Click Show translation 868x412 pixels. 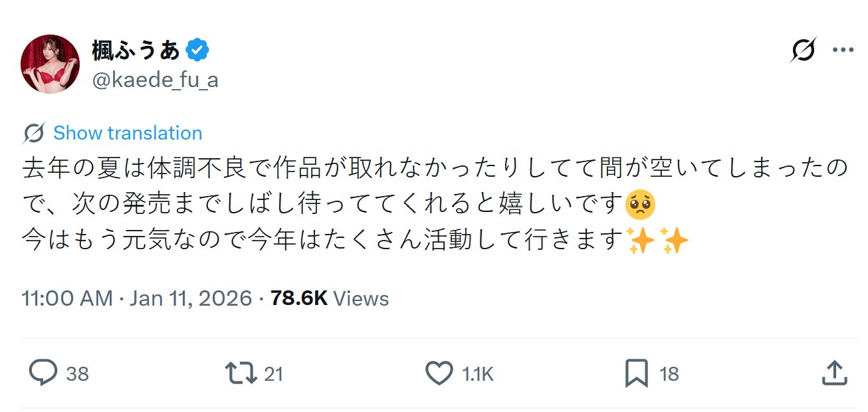point(128,133)
